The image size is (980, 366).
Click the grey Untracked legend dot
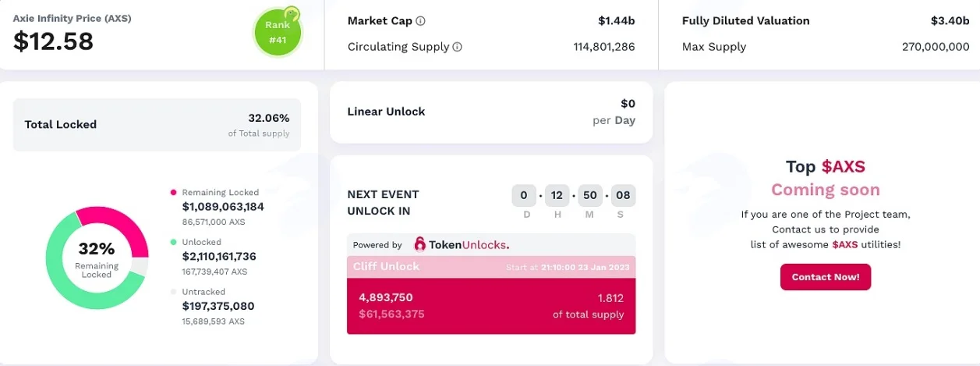174,292
